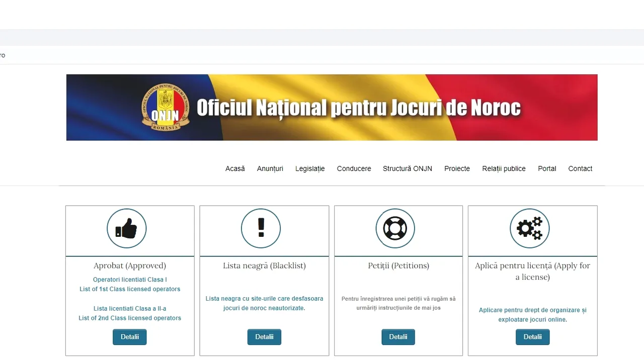The width and height of the screenshot is (644, 362).
Task: Click the gears Apply for license icon
Action: [x=529, y=229]
